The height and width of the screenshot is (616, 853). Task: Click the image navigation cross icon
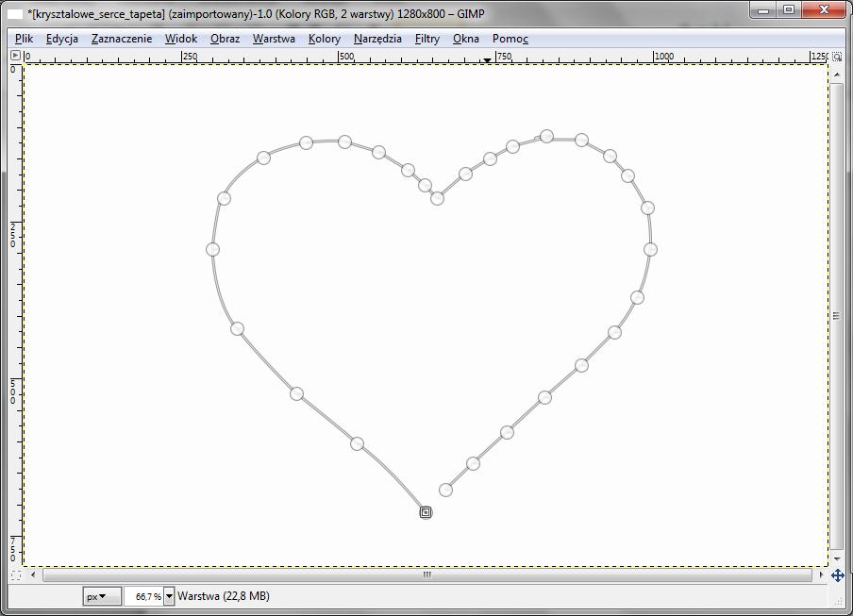tap(837, 575)
